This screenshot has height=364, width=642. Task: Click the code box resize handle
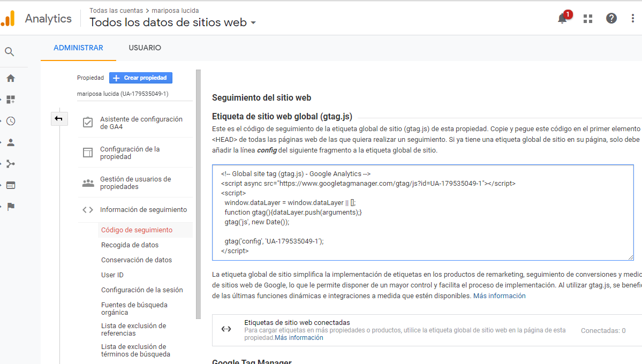631,257
